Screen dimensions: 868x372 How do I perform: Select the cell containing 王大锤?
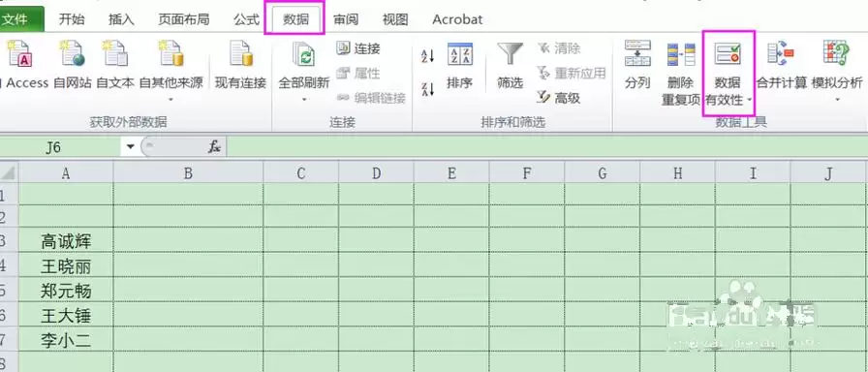(66, 316)
